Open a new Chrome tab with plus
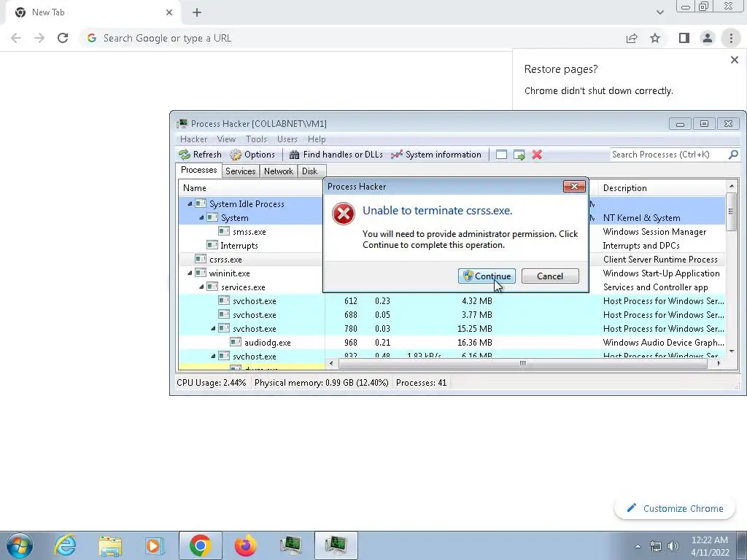 (x=197, y=13)
